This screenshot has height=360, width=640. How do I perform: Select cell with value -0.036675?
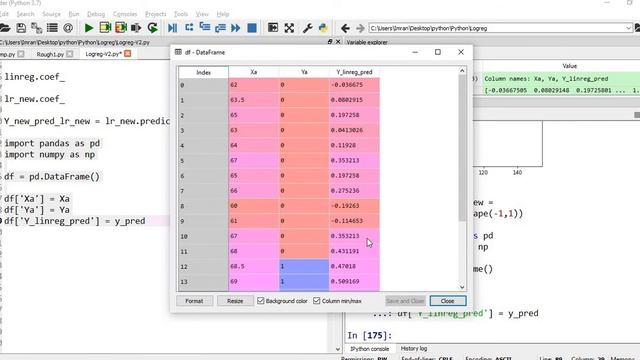pyautogui.click(x=354, y=84)
